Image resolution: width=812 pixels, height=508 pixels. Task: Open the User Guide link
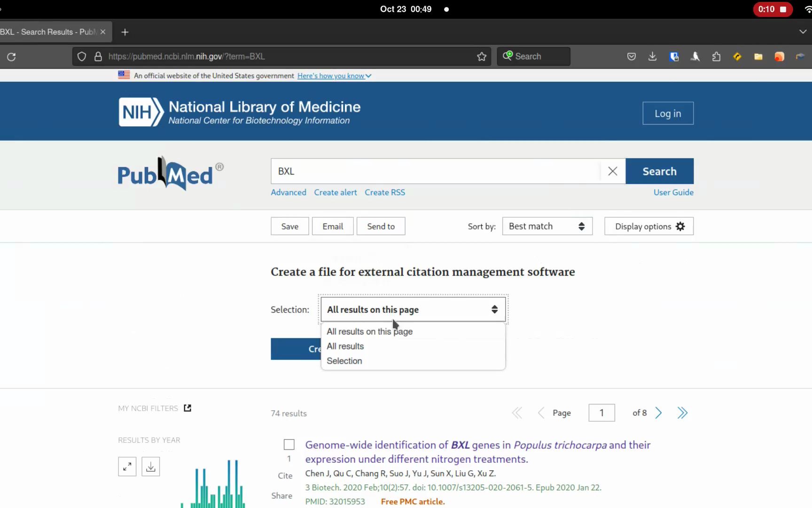(673, 192)
